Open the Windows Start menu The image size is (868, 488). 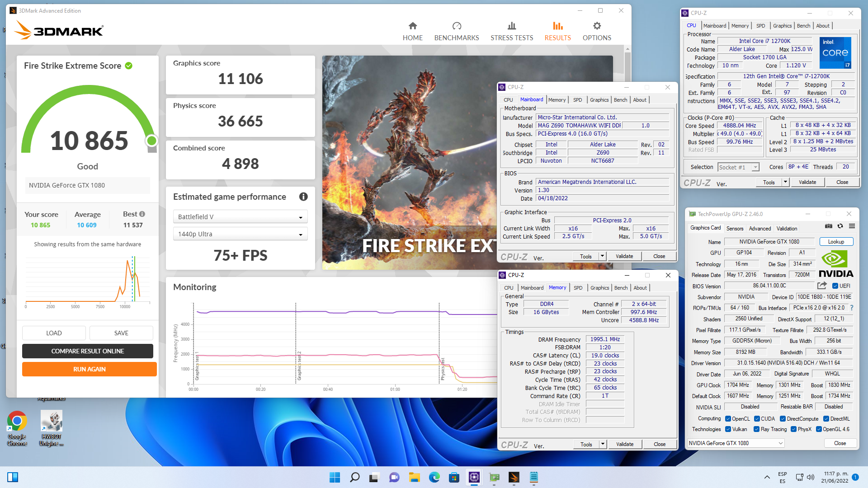click(x=335, y=477)
